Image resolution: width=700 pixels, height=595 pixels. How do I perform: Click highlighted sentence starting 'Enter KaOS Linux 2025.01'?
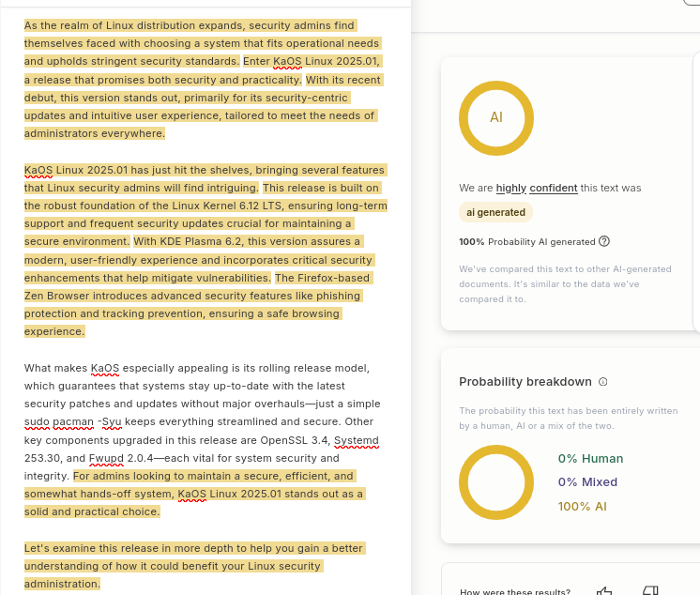point(312,62)
